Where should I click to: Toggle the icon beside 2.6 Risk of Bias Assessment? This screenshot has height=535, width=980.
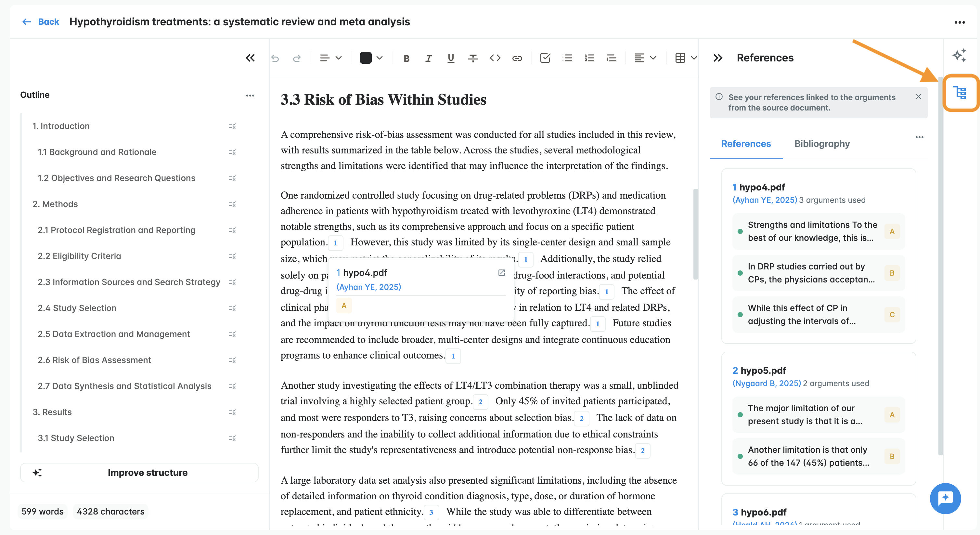pyautogui.click(x=232, y=360)
